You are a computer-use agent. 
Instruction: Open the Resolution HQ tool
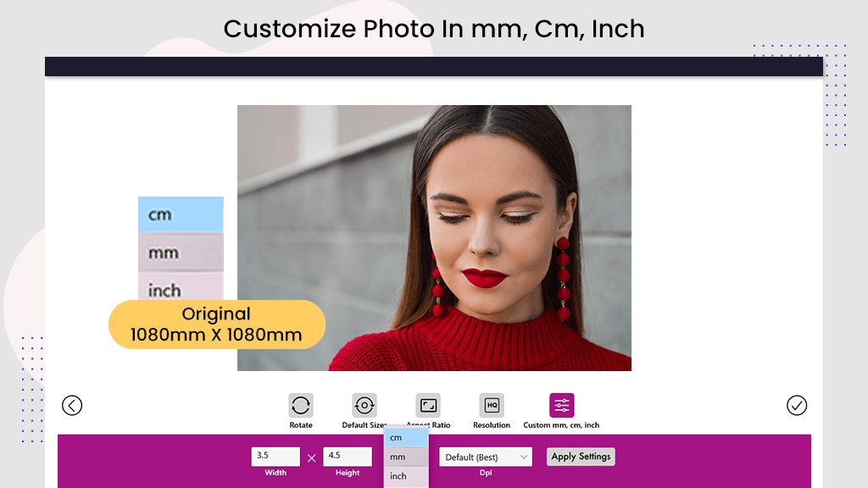[492, 405]
